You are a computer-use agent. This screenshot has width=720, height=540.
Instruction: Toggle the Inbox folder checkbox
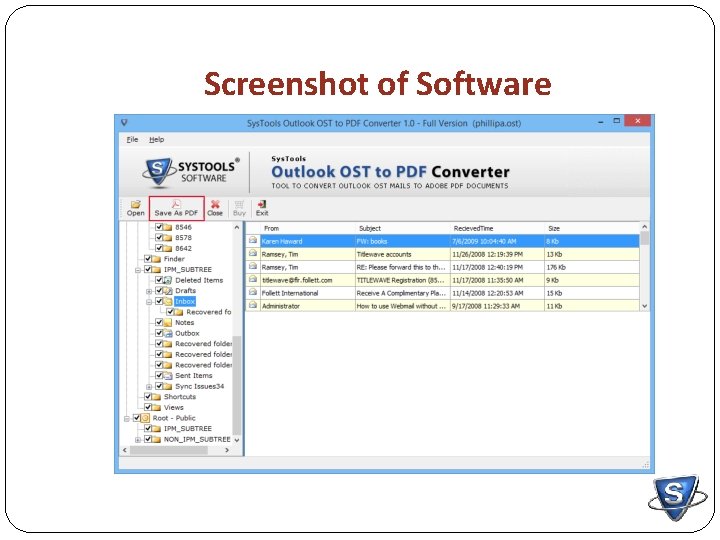point(159,301)
